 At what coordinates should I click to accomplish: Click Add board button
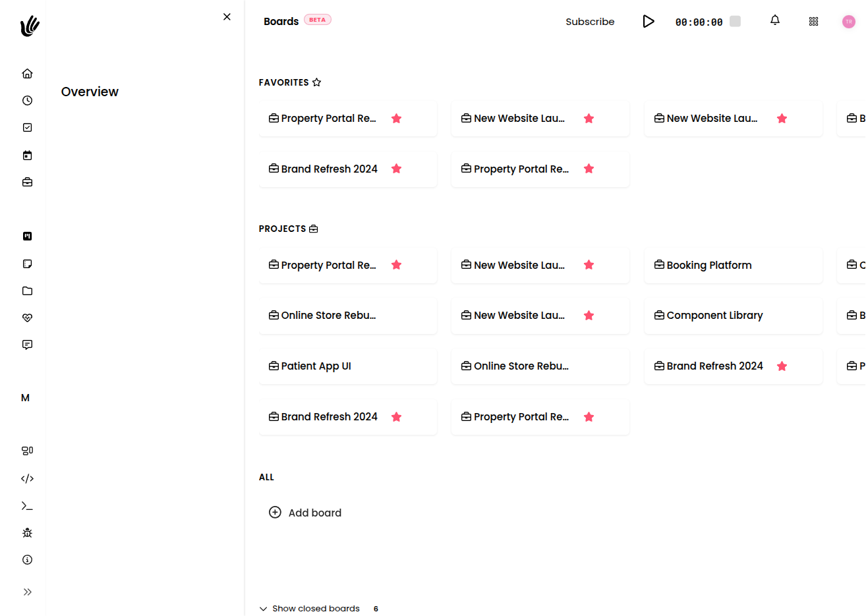click(x=305, y=513)
